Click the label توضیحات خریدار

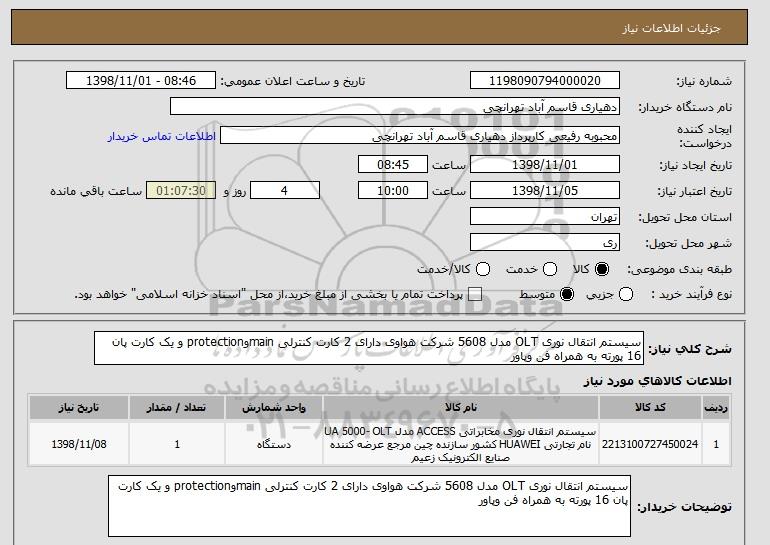point(685,507)
